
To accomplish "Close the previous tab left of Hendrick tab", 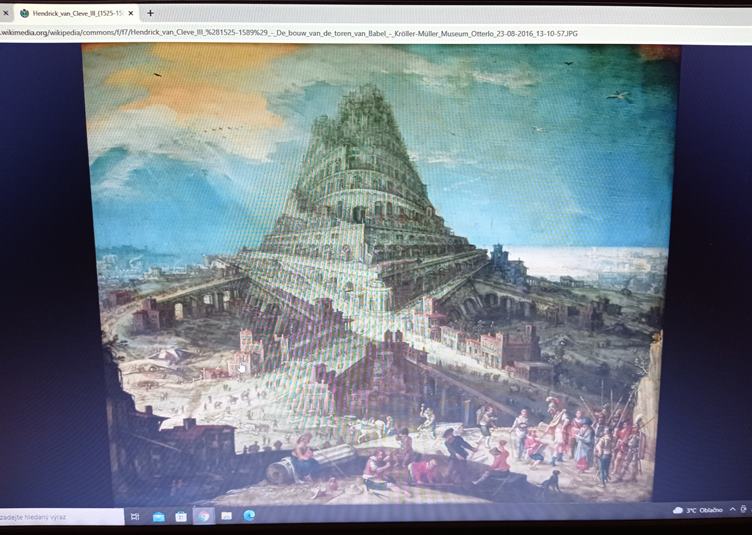I will point(5,13).
